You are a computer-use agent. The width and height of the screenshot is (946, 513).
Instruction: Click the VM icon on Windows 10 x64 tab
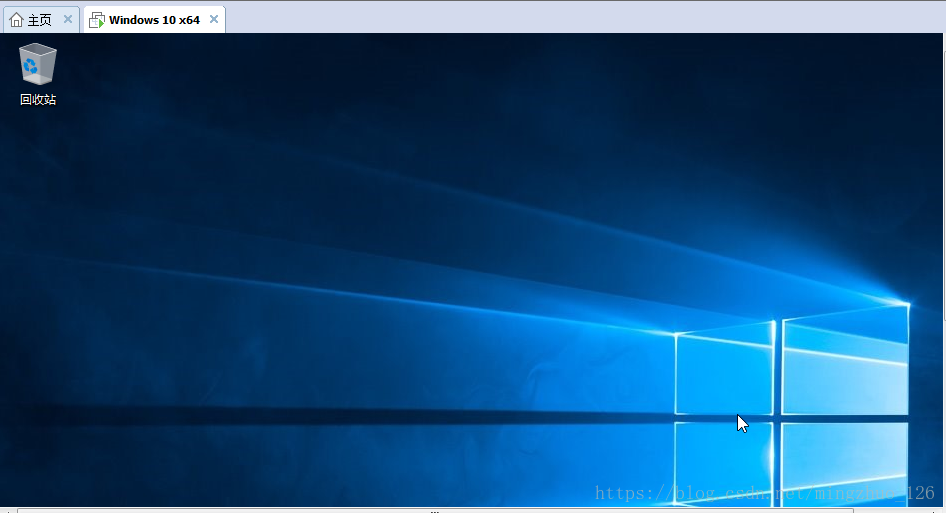pyautogui.click(x=97, y=21)
